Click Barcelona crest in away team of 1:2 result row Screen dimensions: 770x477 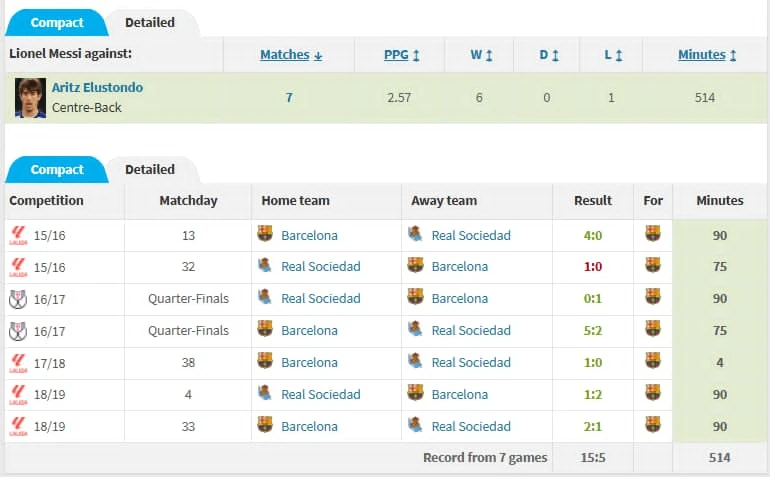pos(415,393)
